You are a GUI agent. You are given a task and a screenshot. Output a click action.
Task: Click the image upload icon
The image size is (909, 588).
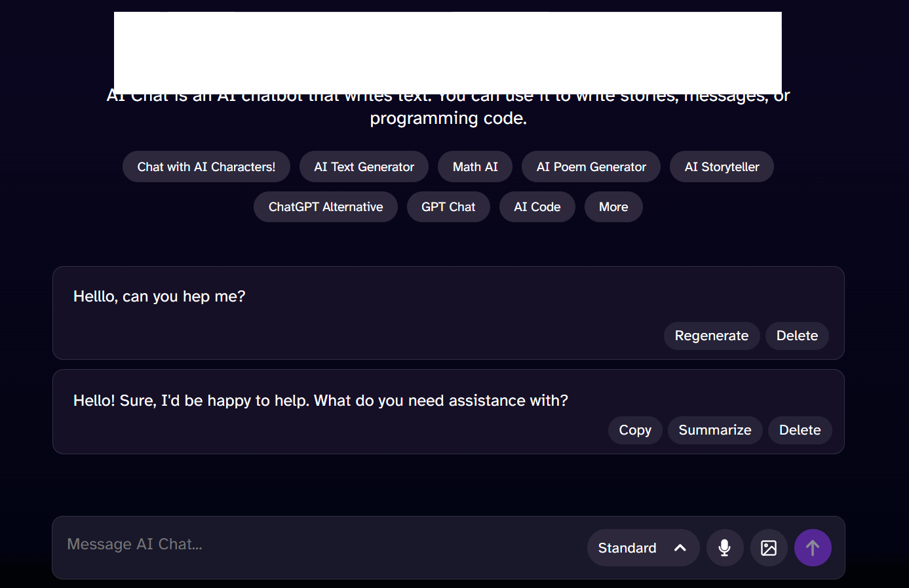[768, 547]
